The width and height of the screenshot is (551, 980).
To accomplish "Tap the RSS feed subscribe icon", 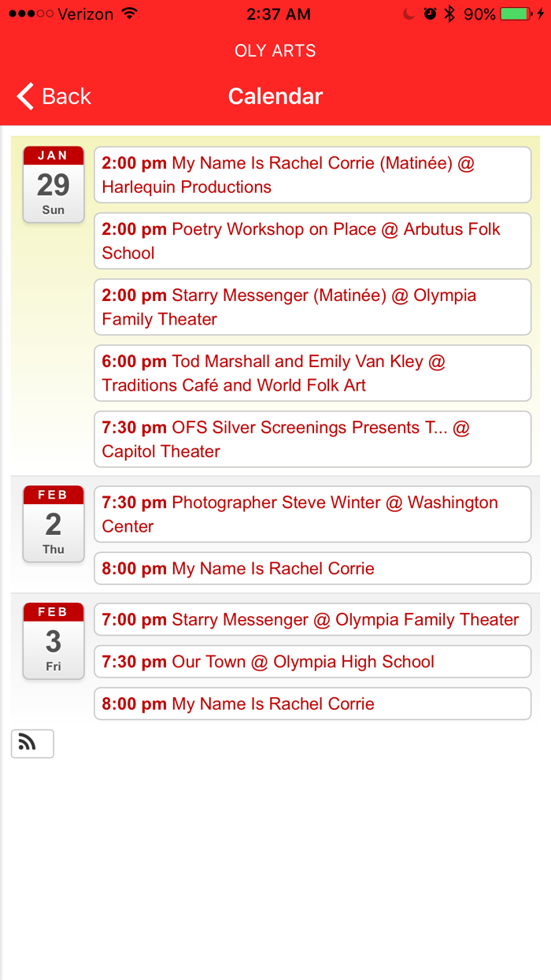I will (x=31, y=744).
